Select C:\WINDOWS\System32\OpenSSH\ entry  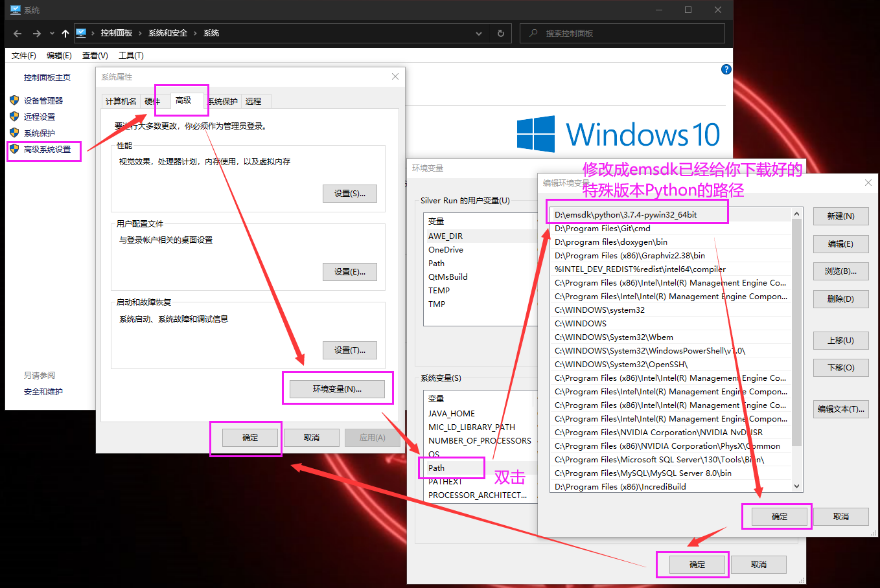pos(671,365)
